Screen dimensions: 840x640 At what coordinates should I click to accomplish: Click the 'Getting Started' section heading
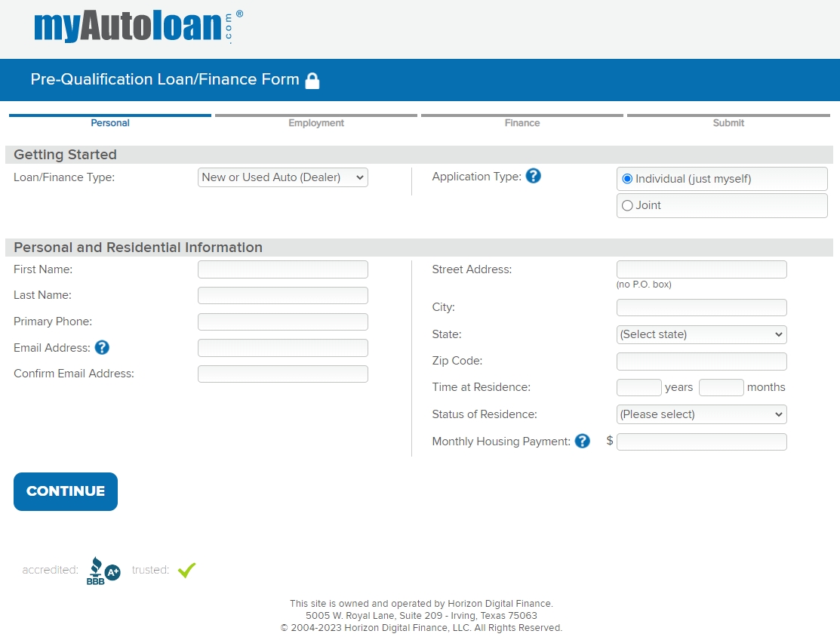click(65, 154)
